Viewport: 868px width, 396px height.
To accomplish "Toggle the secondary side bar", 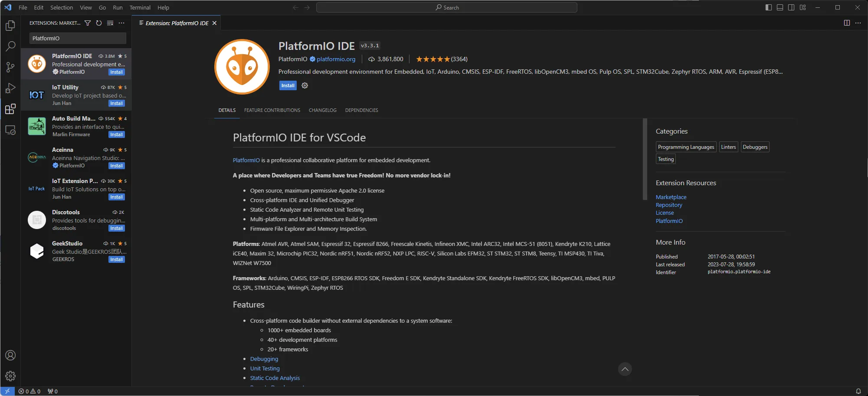I will tap(791, 7).
